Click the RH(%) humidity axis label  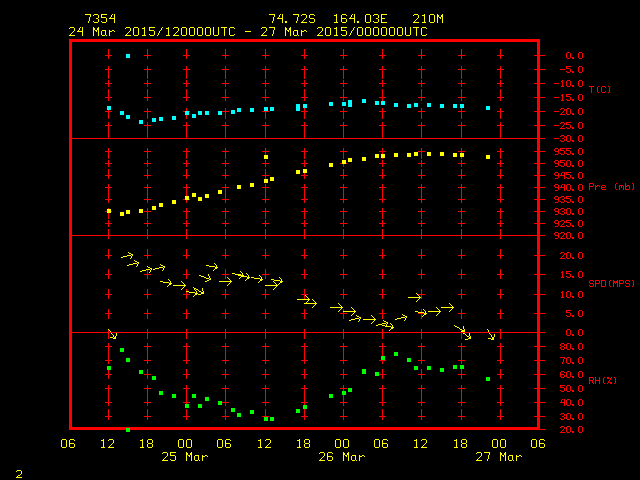point(602,380)
